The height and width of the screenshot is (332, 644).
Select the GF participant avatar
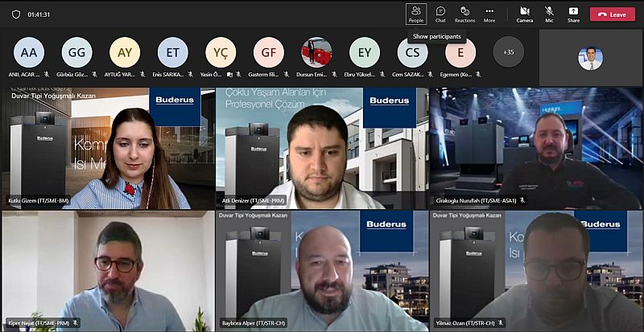[269, 52]
